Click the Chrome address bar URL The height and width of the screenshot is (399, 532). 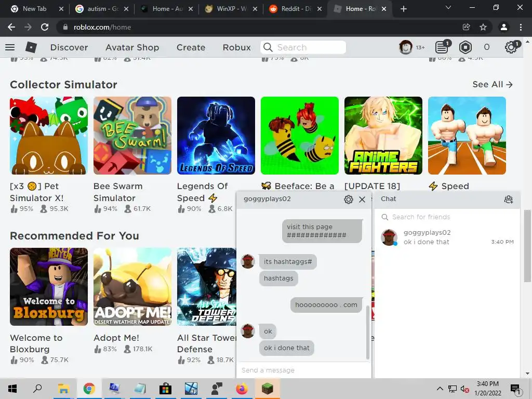pos(102,27)
